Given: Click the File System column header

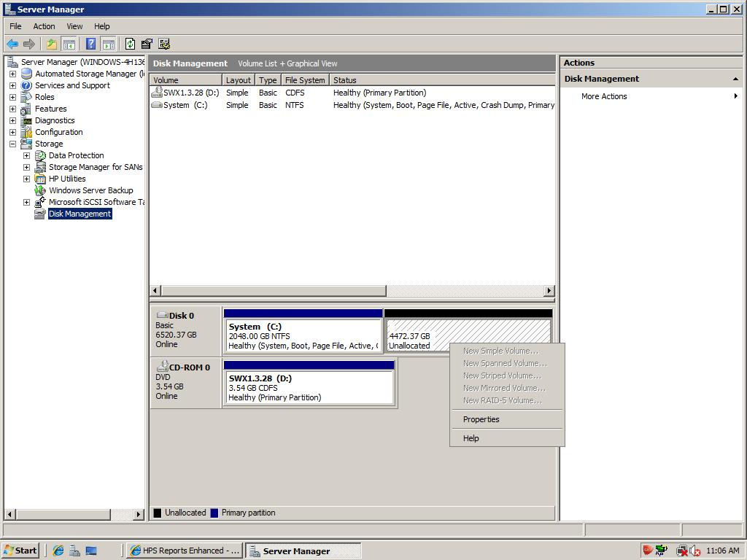Looking at the screenshot, I should pyautogui.click(x=305, y=80).
